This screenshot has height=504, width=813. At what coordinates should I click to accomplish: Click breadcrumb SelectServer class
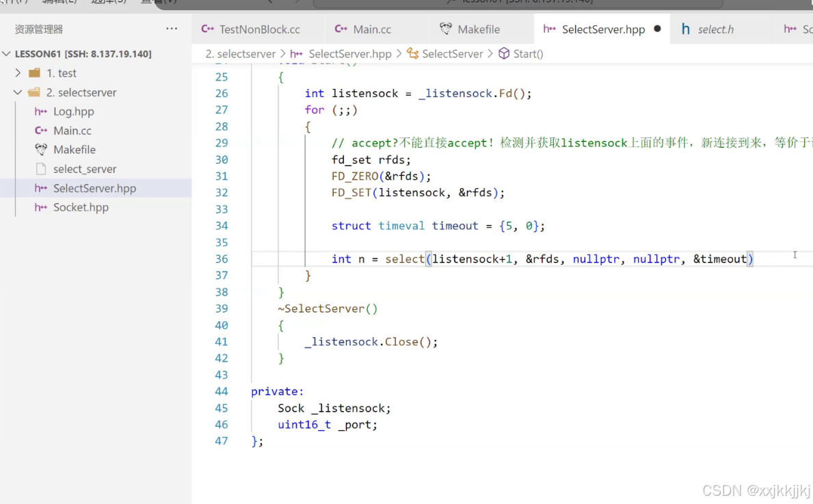(452, 54)
